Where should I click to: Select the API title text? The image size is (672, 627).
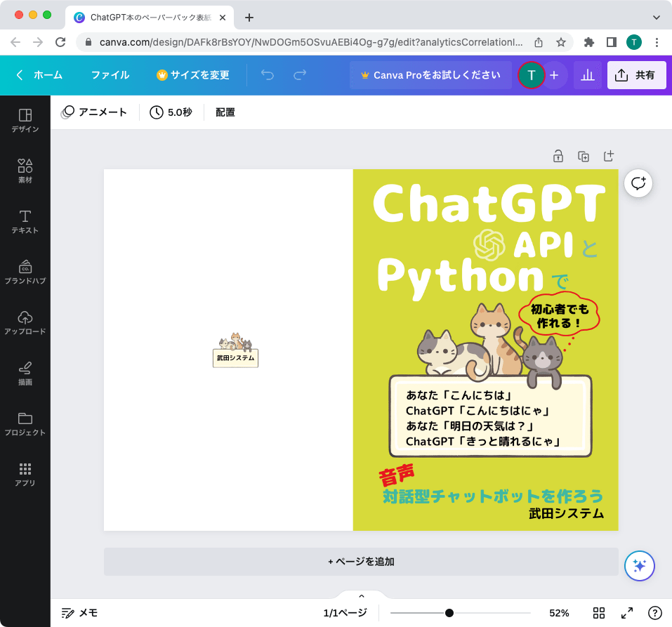pyautogui.click(x=543, y=245)
